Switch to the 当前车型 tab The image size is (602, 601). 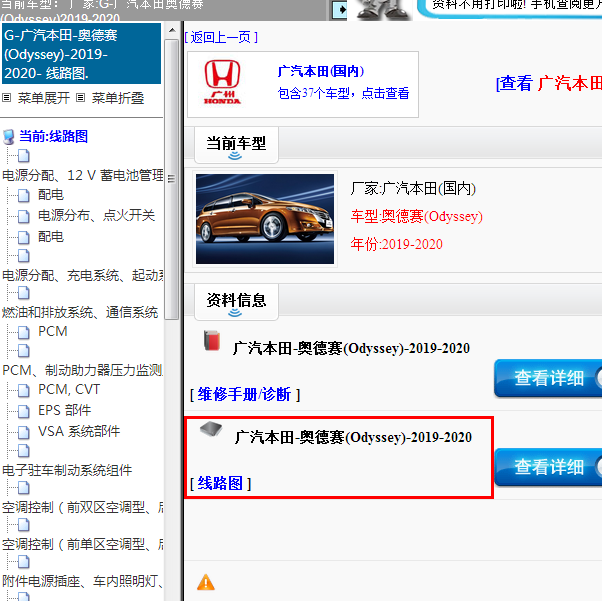coord(236,145)
